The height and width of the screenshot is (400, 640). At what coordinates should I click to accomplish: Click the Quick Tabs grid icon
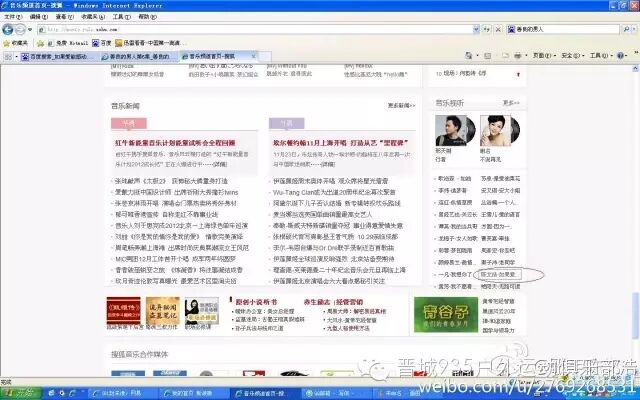click(8, 56)
